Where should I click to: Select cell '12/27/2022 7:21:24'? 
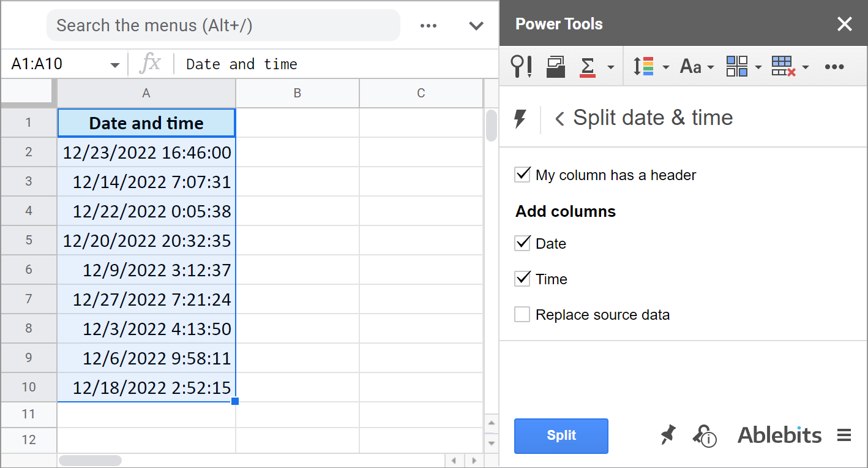[x=146, y=299]
